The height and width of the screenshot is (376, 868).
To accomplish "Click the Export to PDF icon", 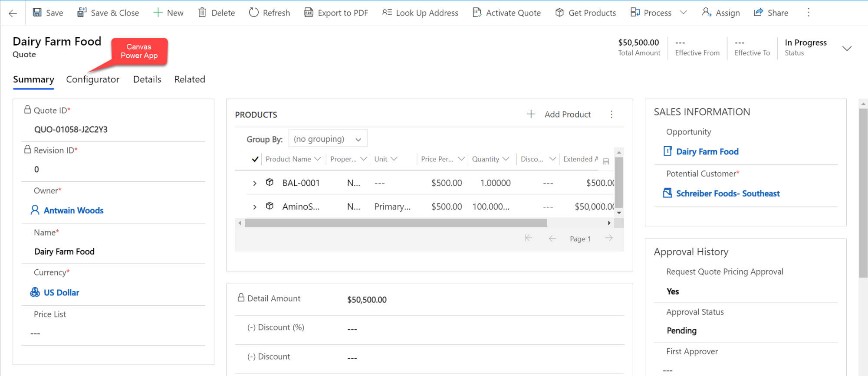I will coord(309,13).
